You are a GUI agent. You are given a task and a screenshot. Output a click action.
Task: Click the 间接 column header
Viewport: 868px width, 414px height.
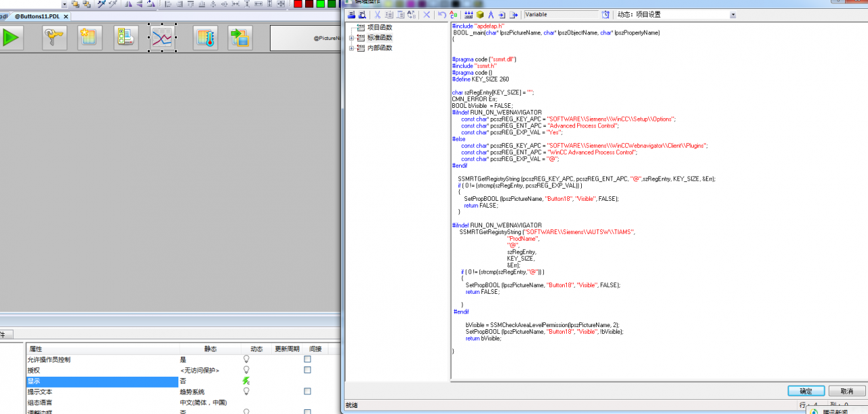point(315,349)
